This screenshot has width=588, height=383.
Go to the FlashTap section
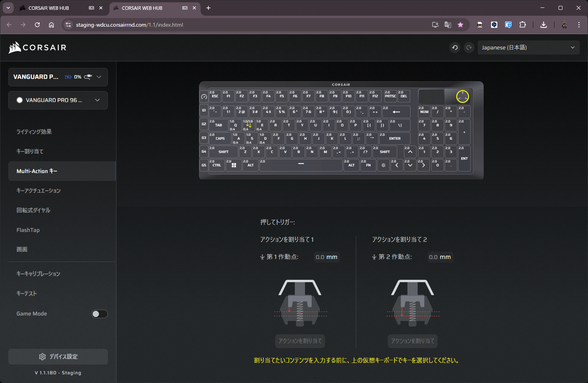point(28,230)
